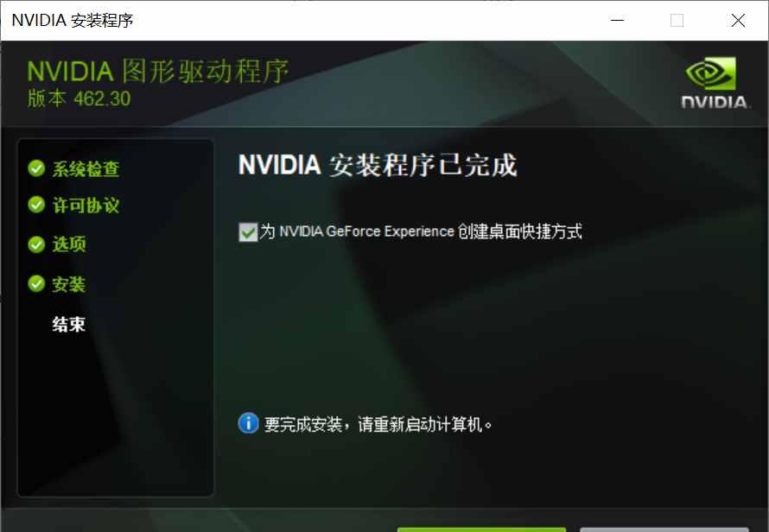Click the green check beside 许可协议

(36, 205)
